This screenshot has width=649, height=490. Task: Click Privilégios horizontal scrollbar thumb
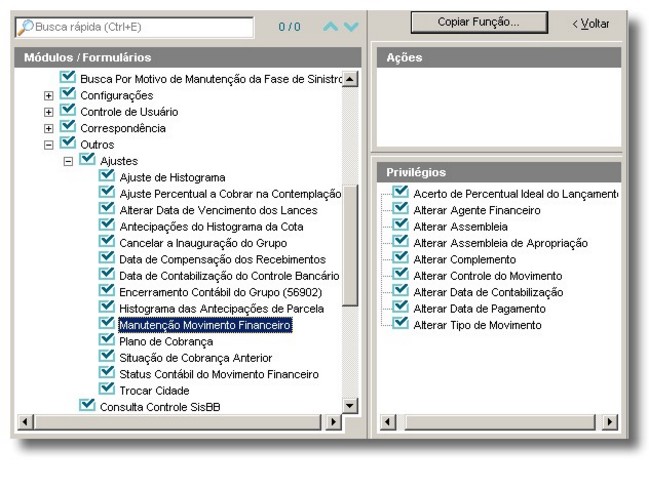click(500, 422)
